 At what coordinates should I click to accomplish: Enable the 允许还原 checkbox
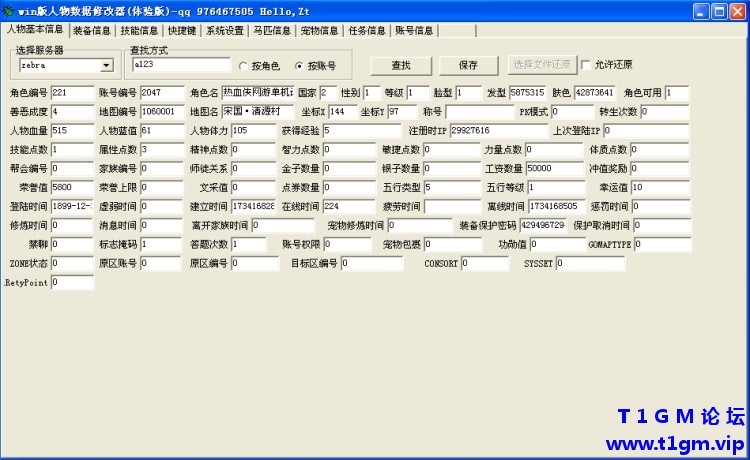point(586,65)
